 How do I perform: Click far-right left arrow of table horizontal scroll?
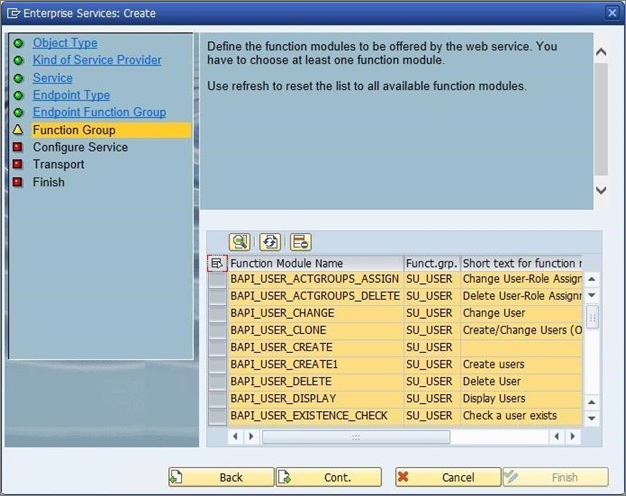[557, 436]
